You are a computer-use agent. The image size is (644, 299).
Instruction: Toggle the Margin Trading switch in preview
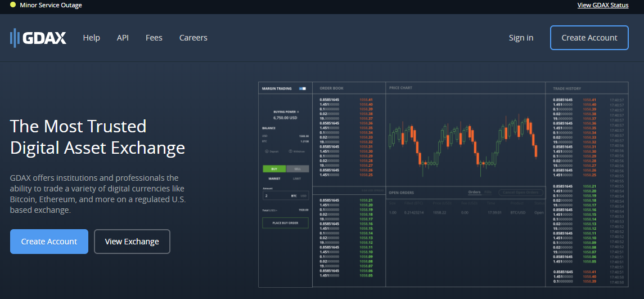tap(303, 88)
